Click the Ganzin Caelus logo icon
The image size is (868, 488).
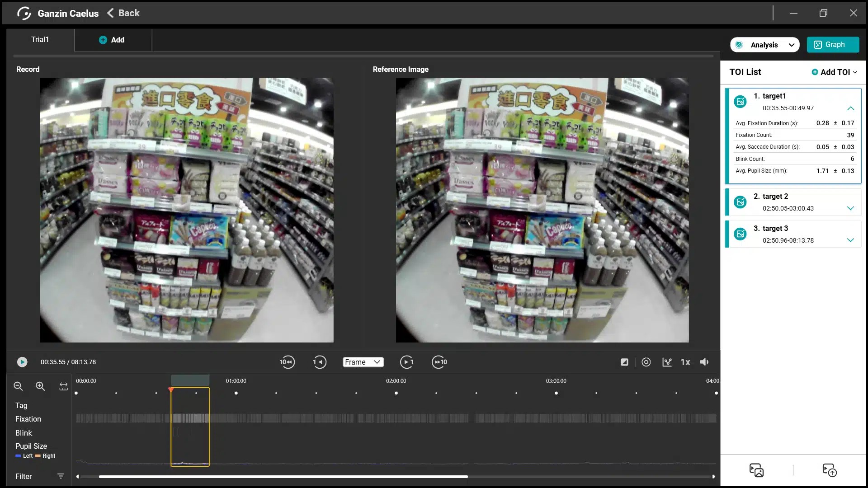tap(24, 13)
